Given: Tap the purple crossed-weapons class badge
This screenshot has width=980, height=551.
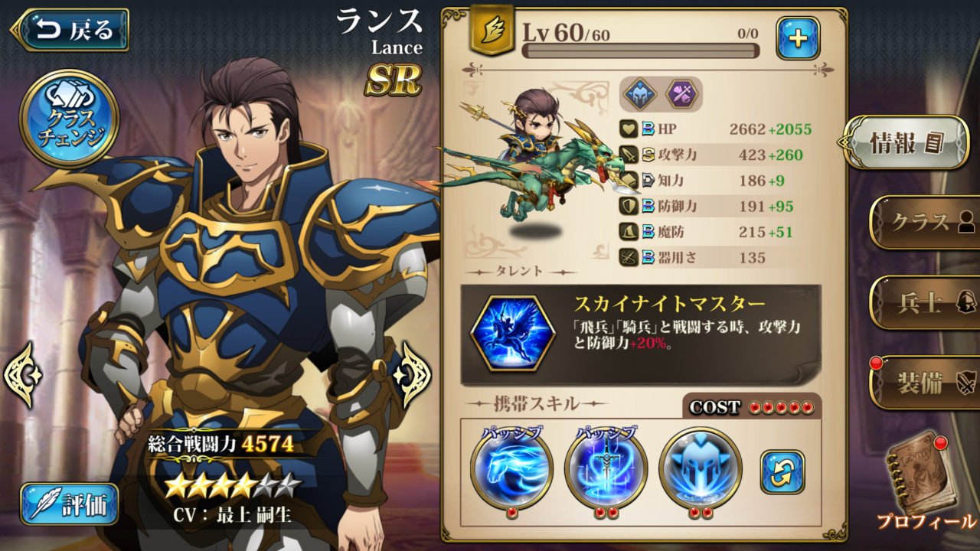Looking at the screenshot, I should pyautogui.click(x=681, y=94).
